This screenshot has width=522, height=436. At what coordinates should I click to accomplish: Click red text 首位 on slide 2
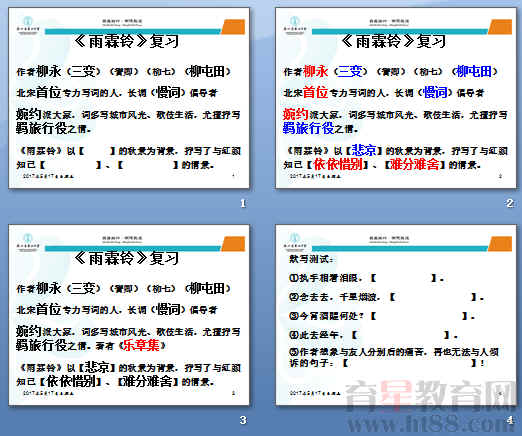(x=315, y=93)
